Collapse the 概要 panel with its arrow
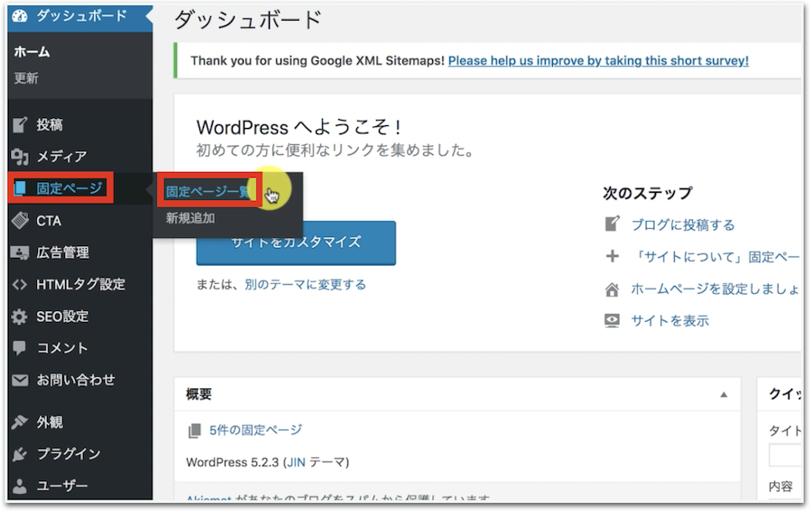 point(723,395)
